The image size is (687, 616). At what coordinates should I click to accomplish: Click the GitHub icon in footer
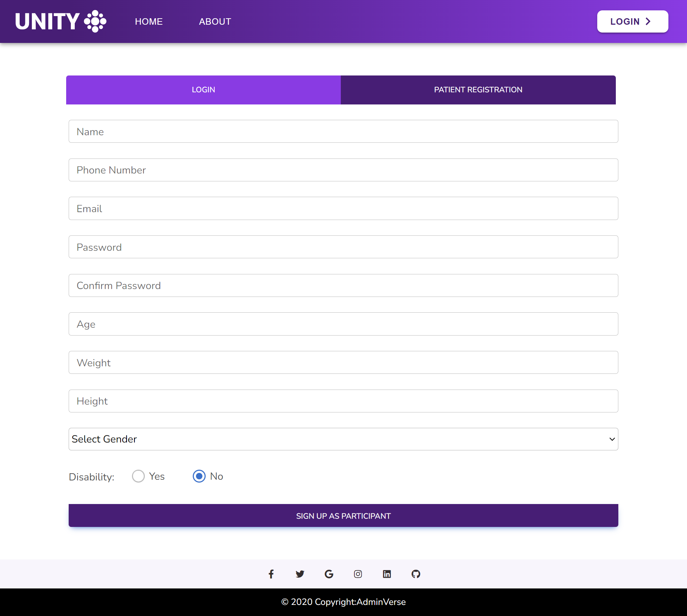coord(416,573)
